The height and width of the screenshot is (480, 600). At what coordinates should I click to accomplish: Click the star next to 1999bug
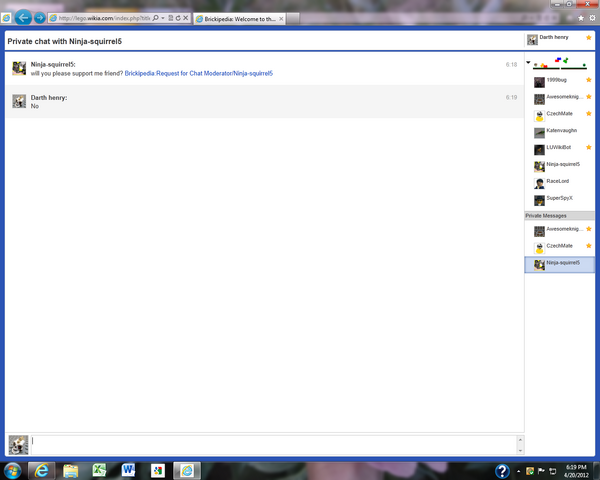pos(589,80)
